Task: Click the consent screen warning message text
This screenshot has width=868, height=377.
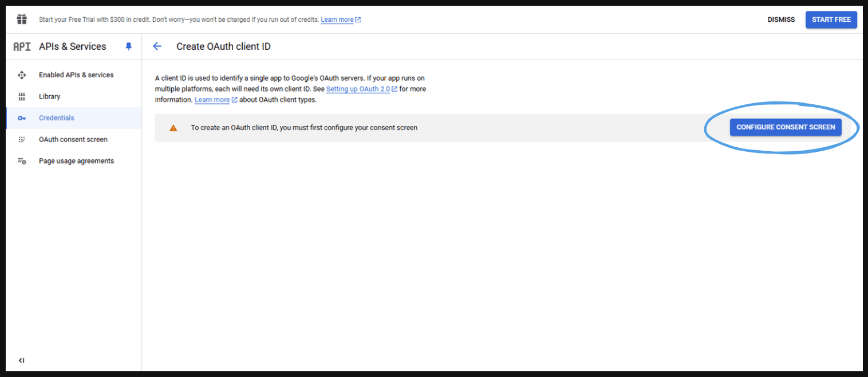Action: tap(304, 127)
